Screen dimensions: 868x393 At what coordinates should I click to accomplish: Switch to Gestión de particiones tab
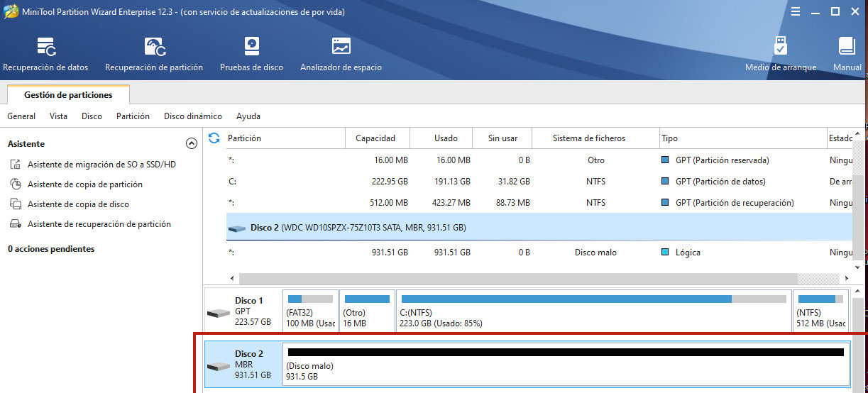click(x=68, y=94)
